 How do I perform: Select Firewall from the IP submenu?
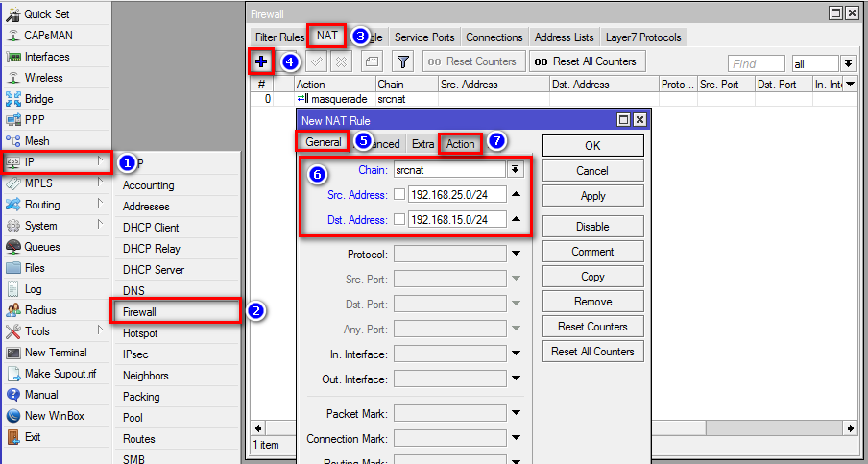point(140,312)
